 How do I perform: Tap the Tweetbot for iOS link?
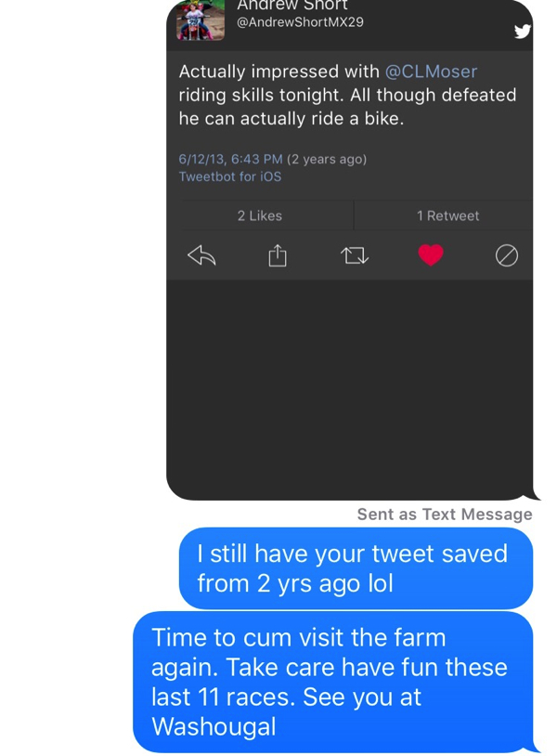[229, 176]
